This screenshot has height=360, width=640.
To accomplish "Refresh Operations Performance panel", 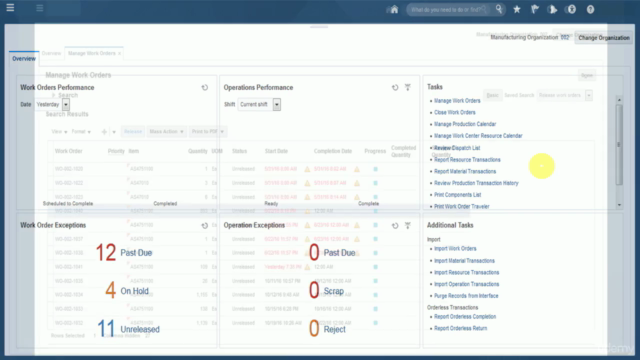I will (395, 87).
